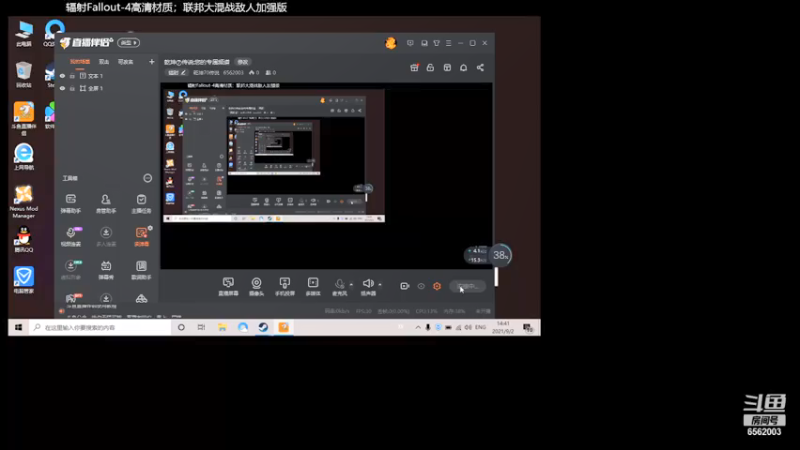The image size is (800, 450).
Task: Open the shirt skin icon in title bar
Action: (436, 43)
